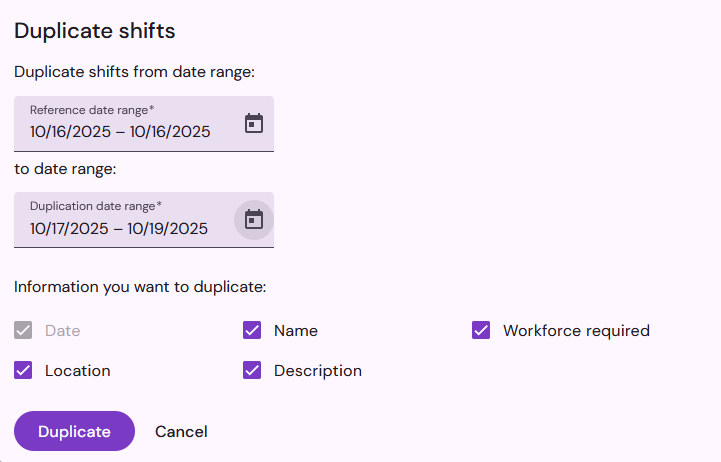Uncheck the Location checkbox

(x=23, y=370)
